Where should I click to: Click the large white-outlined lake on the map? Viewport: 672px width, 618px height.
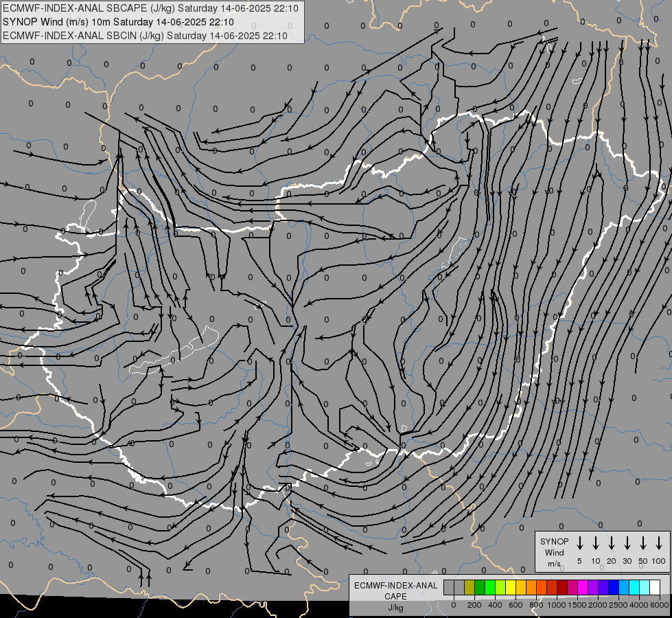[x=174, y=351]
